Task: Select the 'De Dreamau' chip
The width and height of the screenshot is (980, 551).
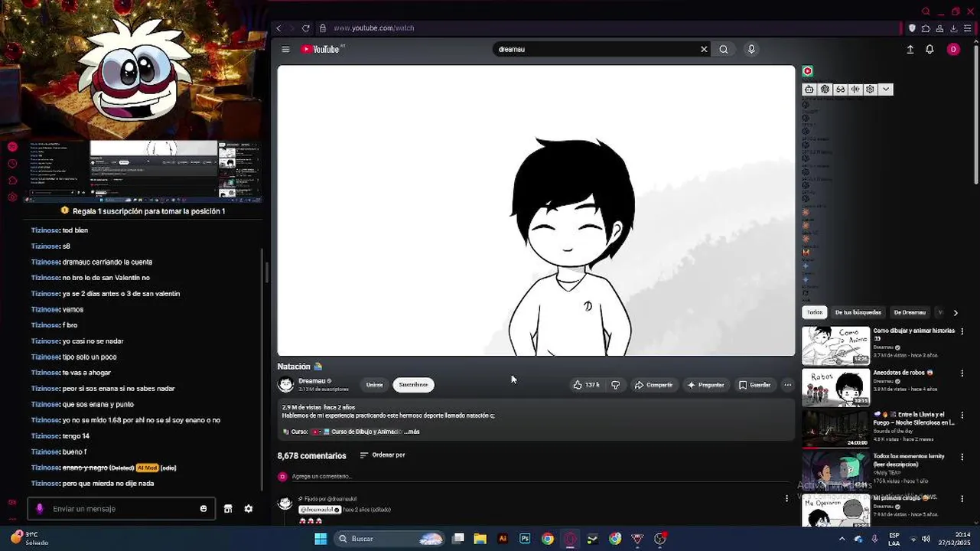Action: tap(910, 312)
